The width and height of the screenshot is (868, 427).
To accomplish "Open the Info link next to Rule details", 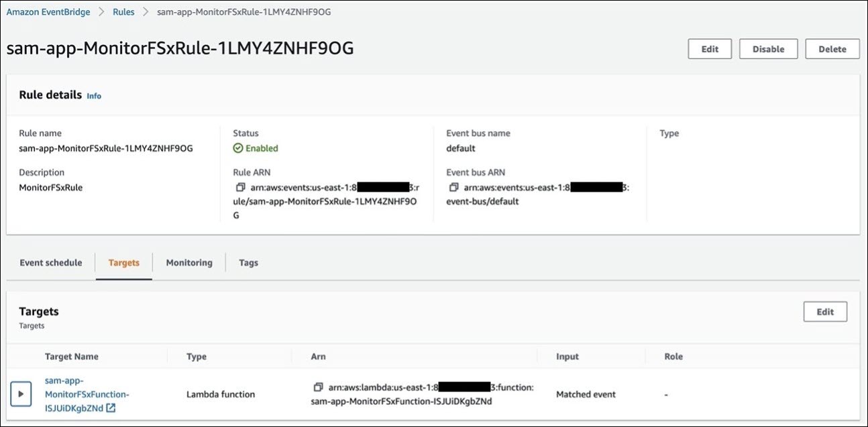I will pos(94,96).
